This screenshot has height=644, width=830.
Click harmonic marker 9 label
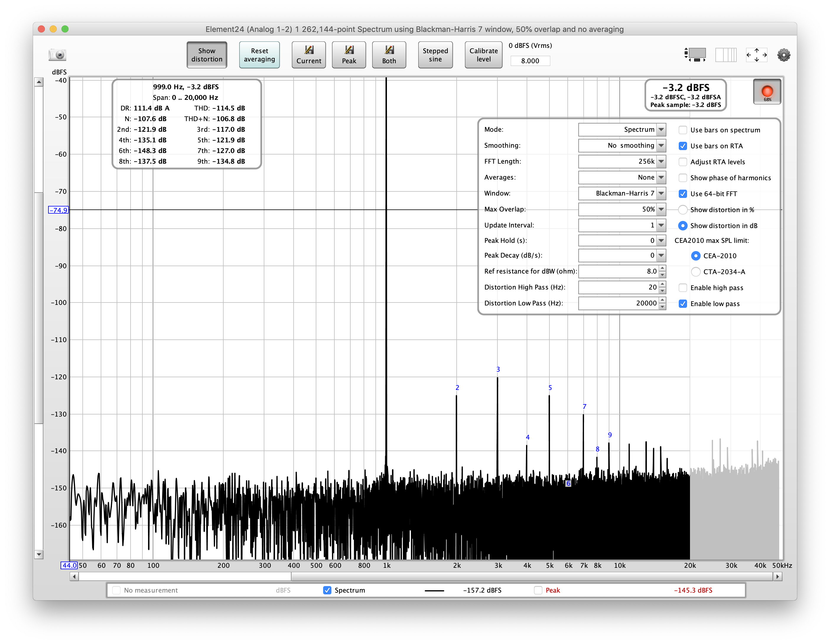[x=610, y=435]
